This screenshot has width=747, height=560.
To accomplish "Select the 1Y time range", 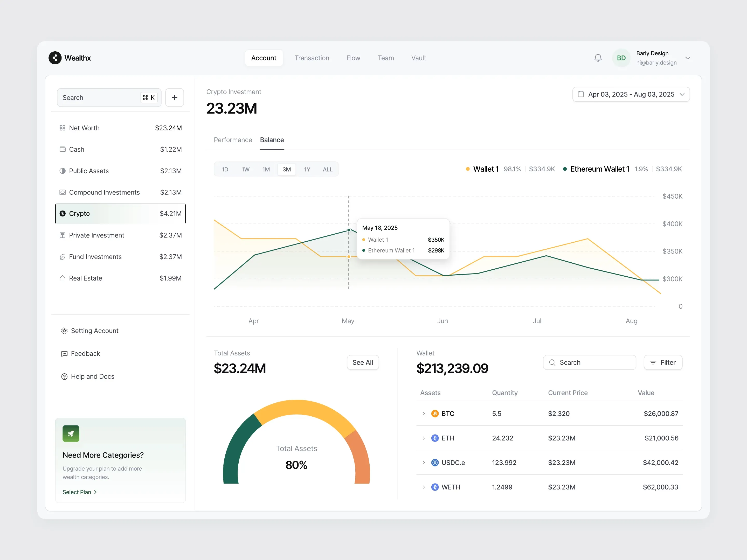I will coord(307,170).
